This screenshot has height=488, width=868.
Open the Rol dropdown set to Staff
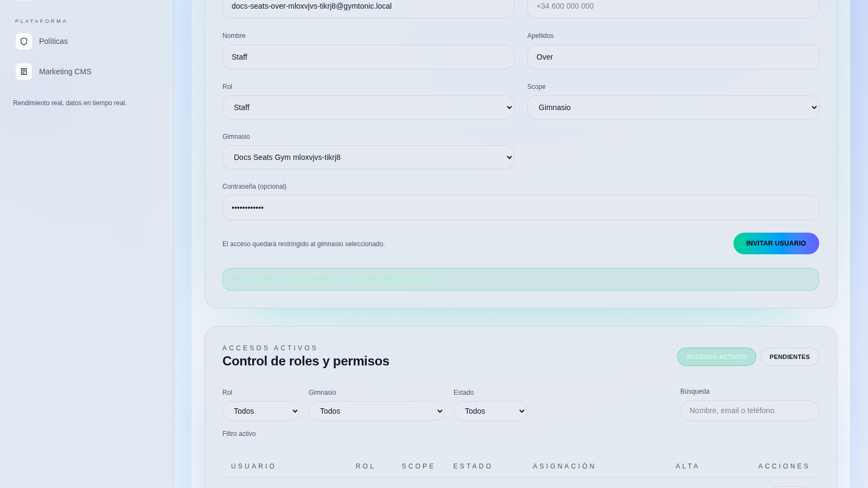(x=368, y=107)
